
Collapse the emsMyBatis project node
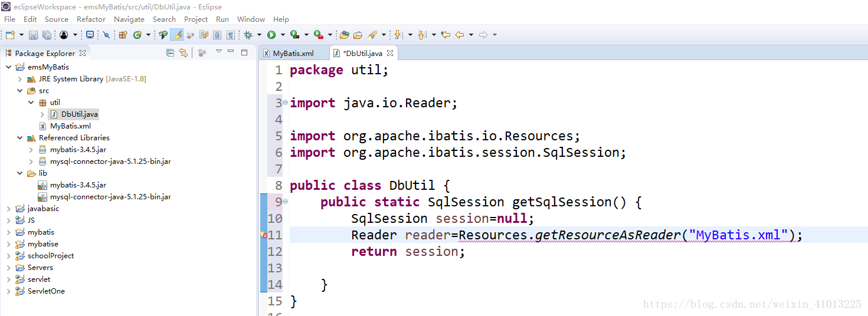[9, 67]
